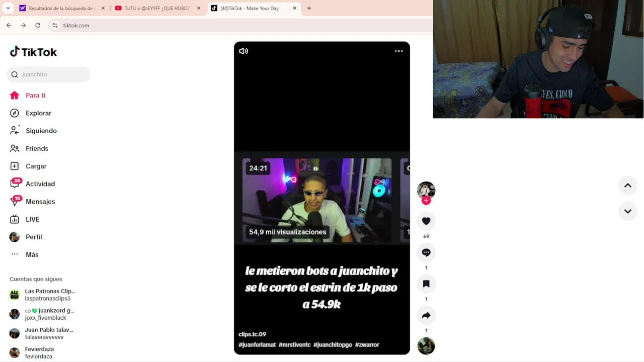Open clips.tc.09 username link
This screenshot has width=644, height=362.
point(252,334)
